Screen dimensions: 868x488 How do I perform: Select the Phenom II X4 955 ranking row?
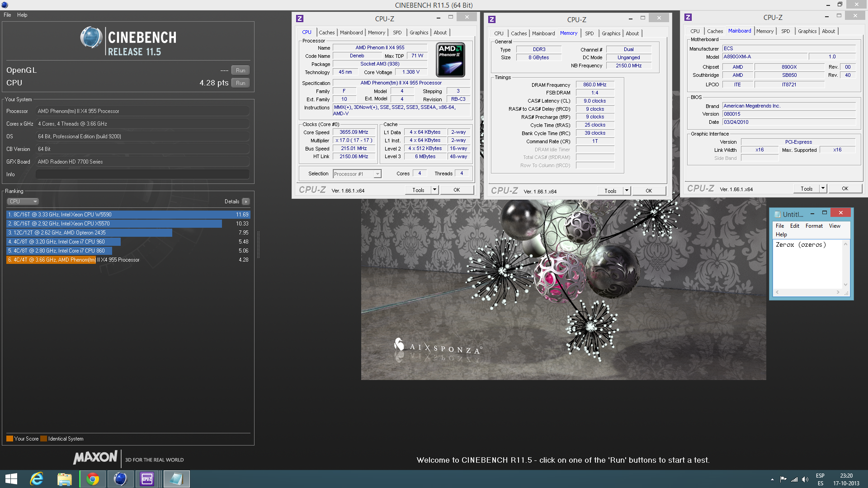[128, 260]
